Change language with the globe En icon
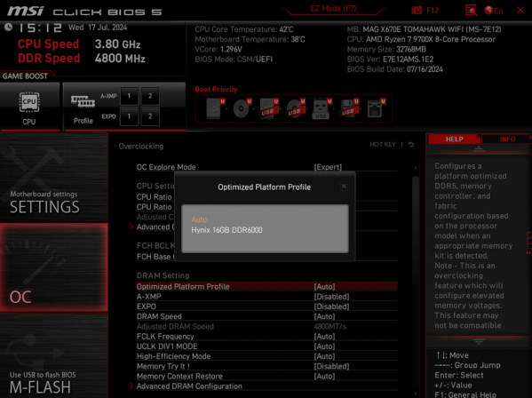This screenshot has height=398, width=532. point(494,11)
